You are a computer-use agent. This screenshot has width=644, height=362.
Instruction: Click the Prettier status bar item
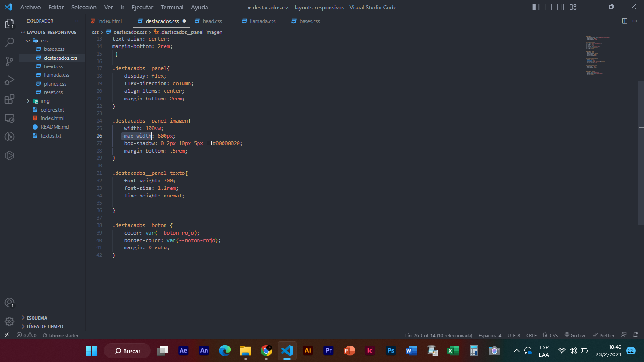(x=603, y=335)
